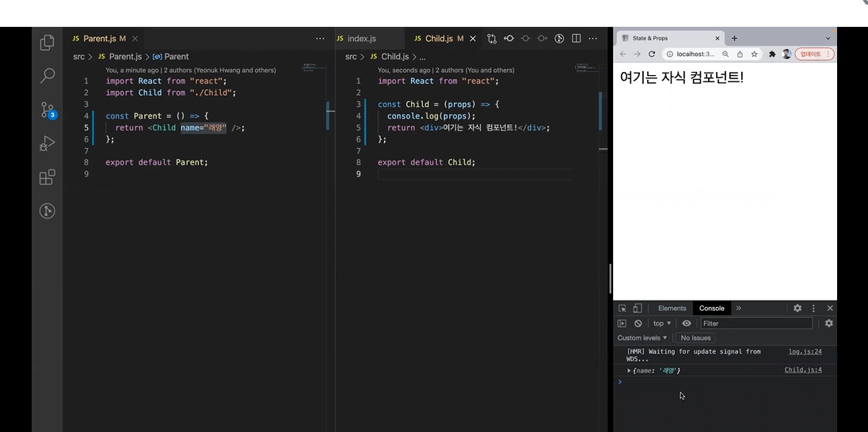Switch to the index.js tab

click(x=361, y=38)
